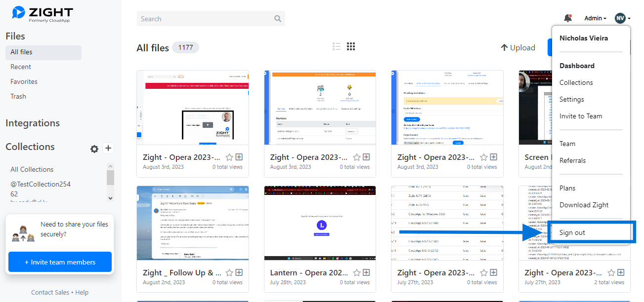Click Invite team members button
This screenshot has height=302, width=644.
click(60, 262)
